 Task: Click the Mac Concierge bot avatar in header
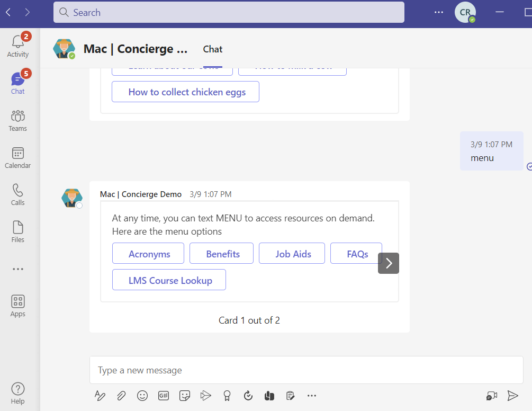click(64, 49)
